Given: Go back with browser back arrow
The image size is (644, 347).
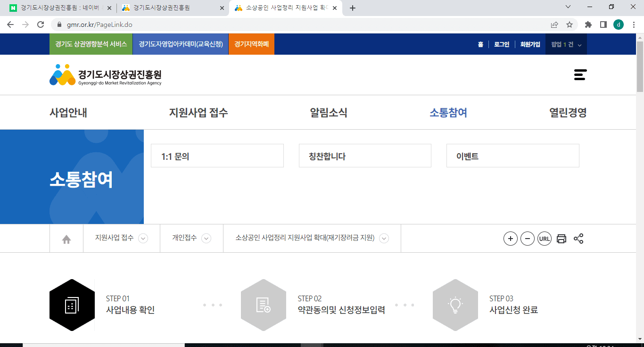Looking at the screenshot, I should [x=10, y=25].
